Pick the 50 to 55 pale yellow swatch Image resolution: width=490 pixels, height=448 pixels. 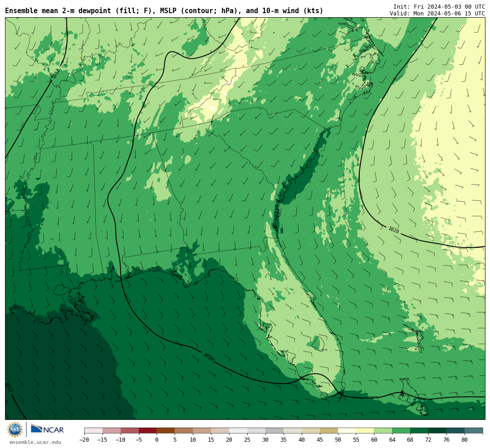click(x=347, y=431)
